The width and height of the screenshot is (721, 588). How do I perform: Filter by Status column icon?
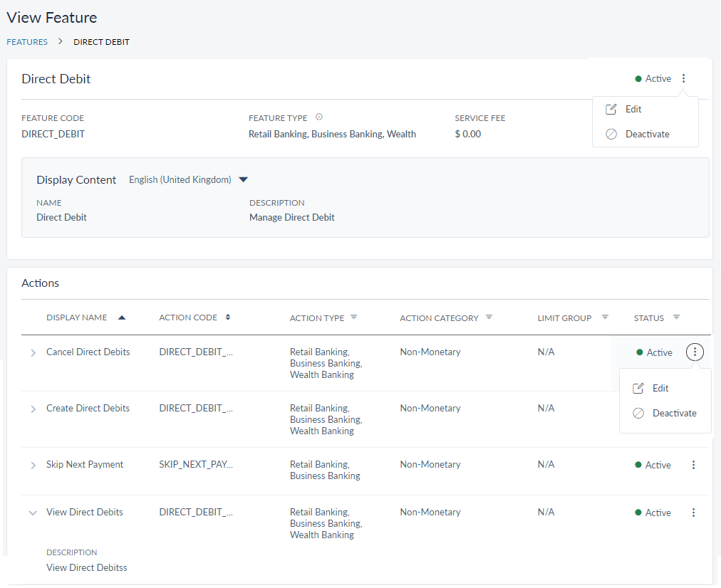point(676,317)
